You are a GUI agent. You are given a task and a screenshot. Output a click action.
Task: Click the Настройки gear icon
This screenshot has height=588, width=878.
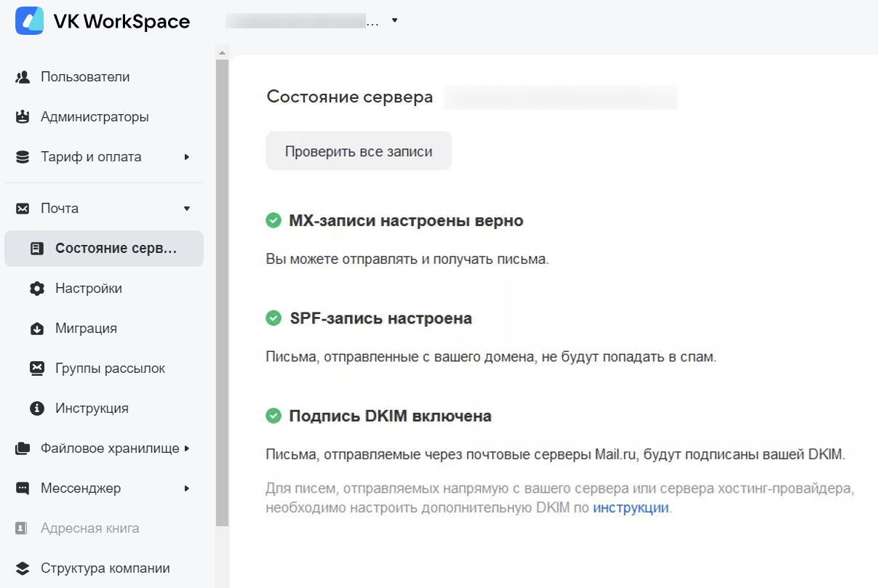click(x=37, y=289)
